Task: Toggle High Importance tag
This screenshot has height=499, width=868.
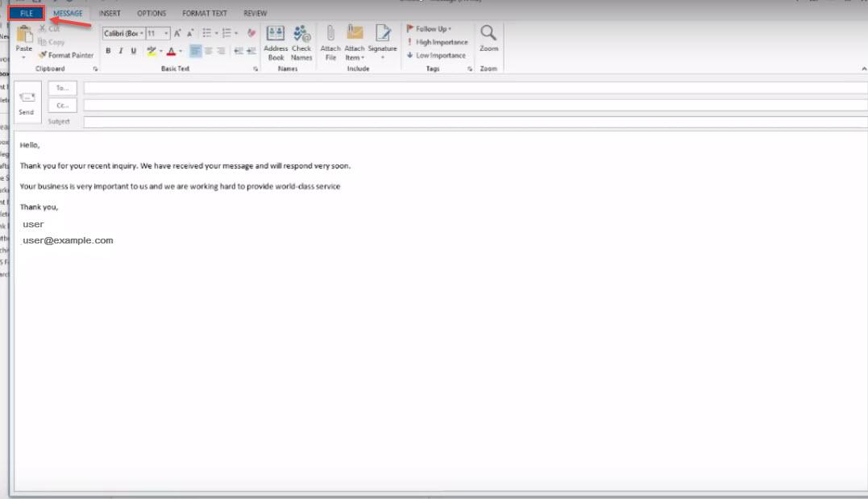Action: [438, 42]
